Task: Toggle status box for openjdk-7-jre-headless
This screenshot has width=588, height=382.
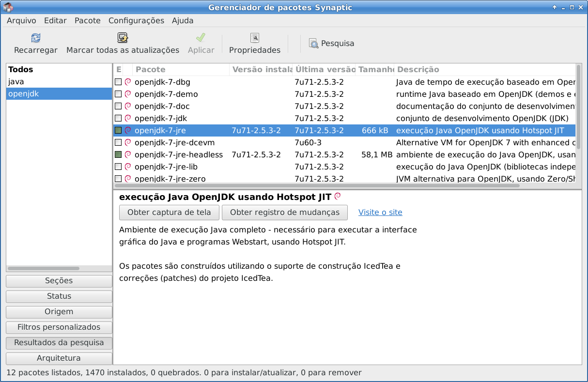Action: pyautogui.click(x=118, y=154)
